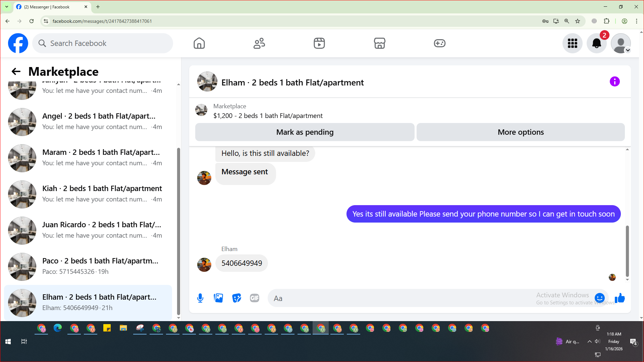Show hidden system tray icons
644x362 pixels.
coord(589,342)
